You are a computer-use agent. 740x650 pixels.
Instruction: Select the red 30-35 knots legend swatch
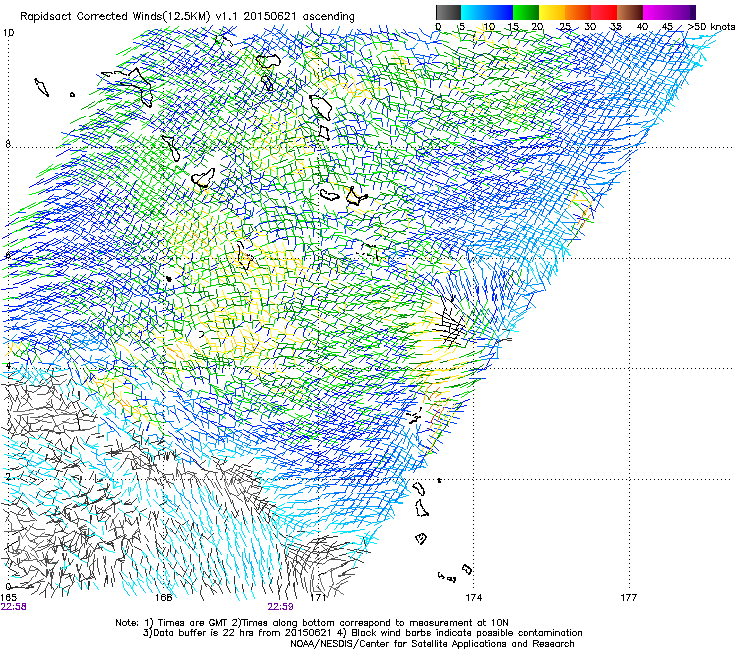(x=604, y=12)
